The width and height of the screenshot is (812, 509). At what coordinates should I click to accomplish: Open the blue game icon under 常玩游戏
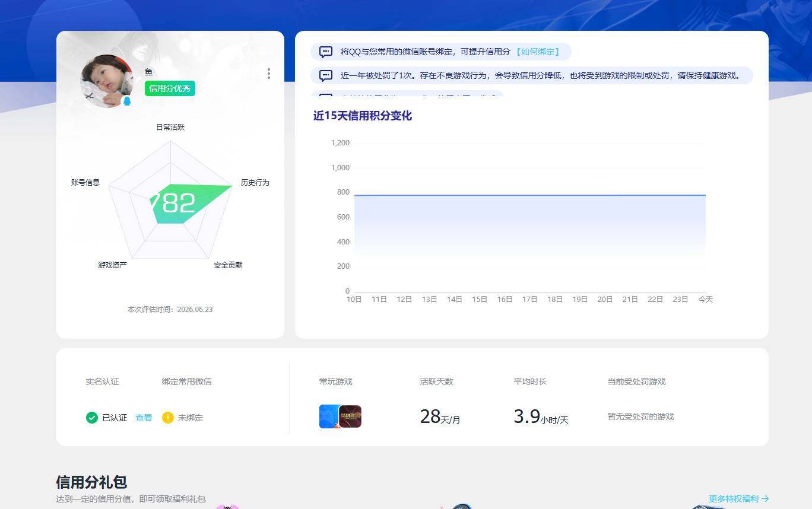[x=329, y=416]
